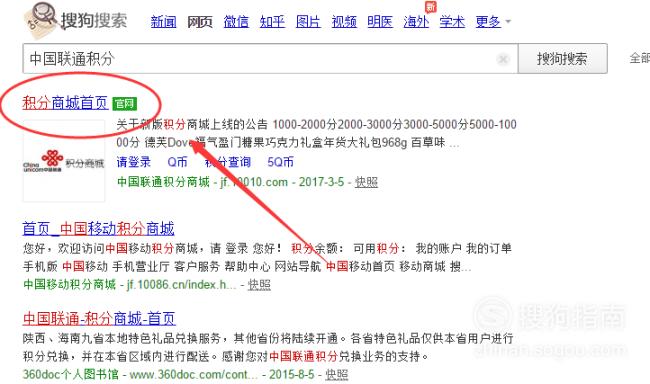This screenshot has height=384, width=650.
Task: Open the 新闻 search tab
Action: pyautogui.click(x=163, y=22)
